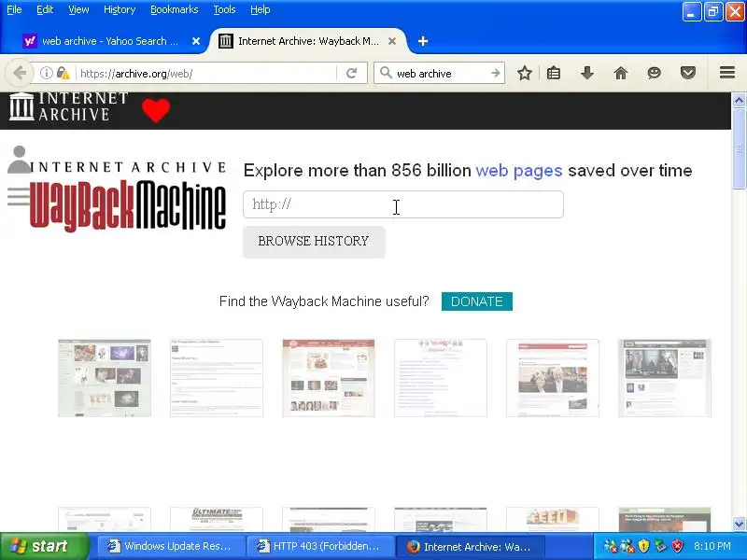
Task: Click the red shield tray icon
Action: pos(677,546)
